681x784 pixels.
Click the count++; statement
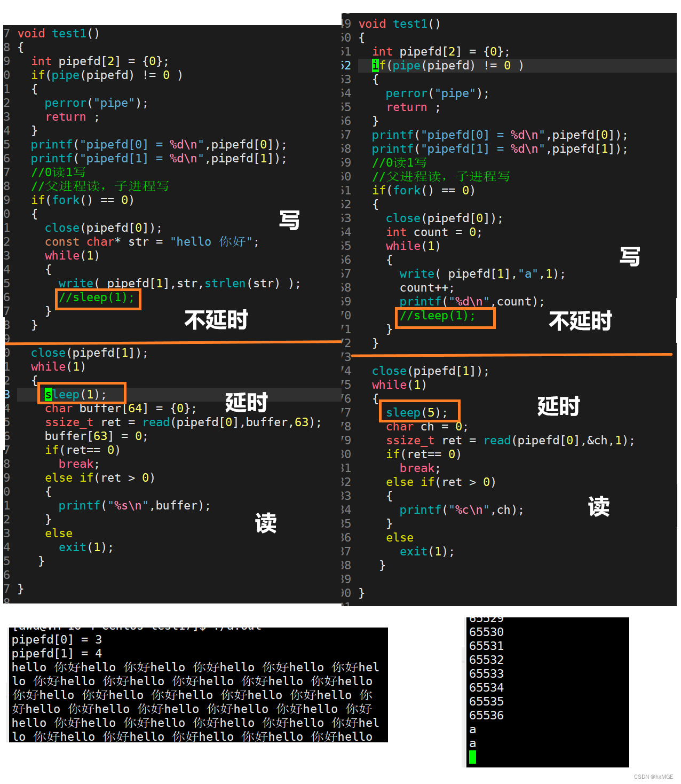(x=427, y=288)
